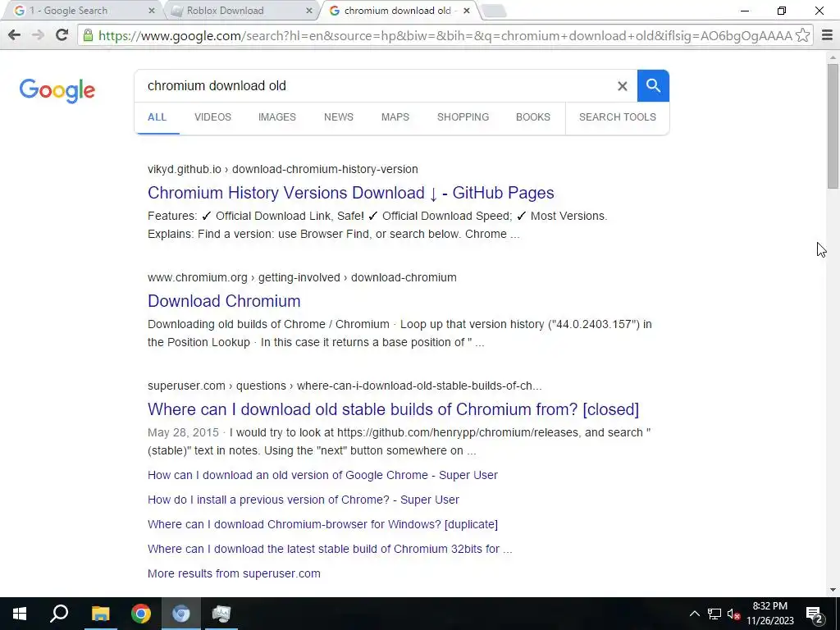Open 'Where can I download Chromium-browser for Windows' link
The image size is (840, 630).
[322, 524]
